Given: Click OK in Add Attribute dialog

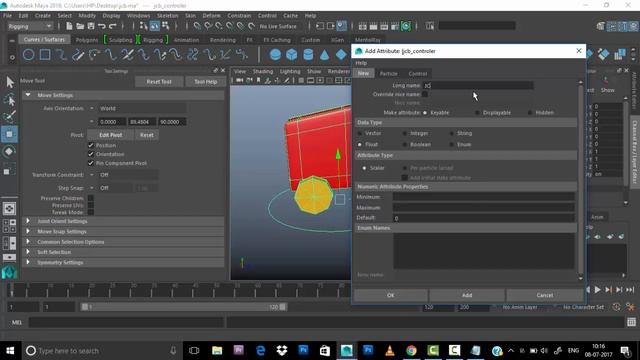Looking at the screenshot, I should click(x=391, y=295).
